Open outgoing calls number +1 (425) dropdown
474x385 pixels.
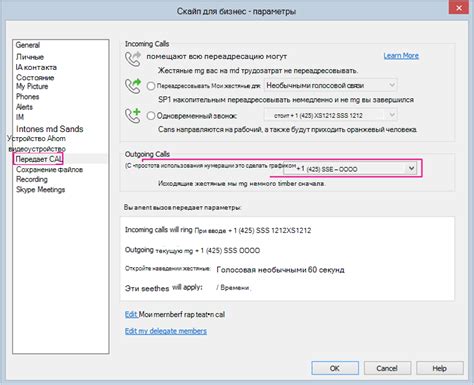coord(350,169)
